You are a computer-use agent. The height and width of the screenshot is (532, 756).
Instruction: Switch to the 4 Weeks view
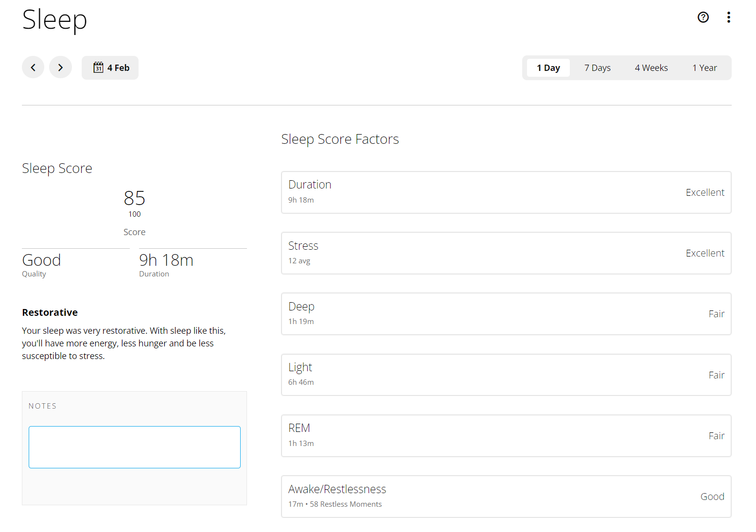pos(651,68)
